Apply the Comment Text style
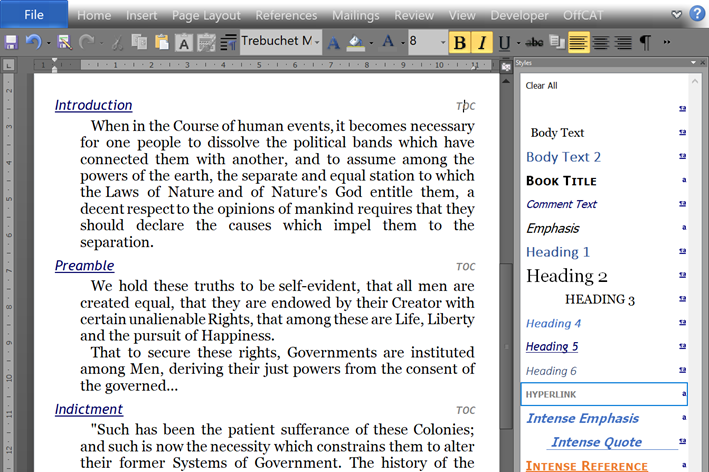The image size is (709, 472). coord(604,204)
